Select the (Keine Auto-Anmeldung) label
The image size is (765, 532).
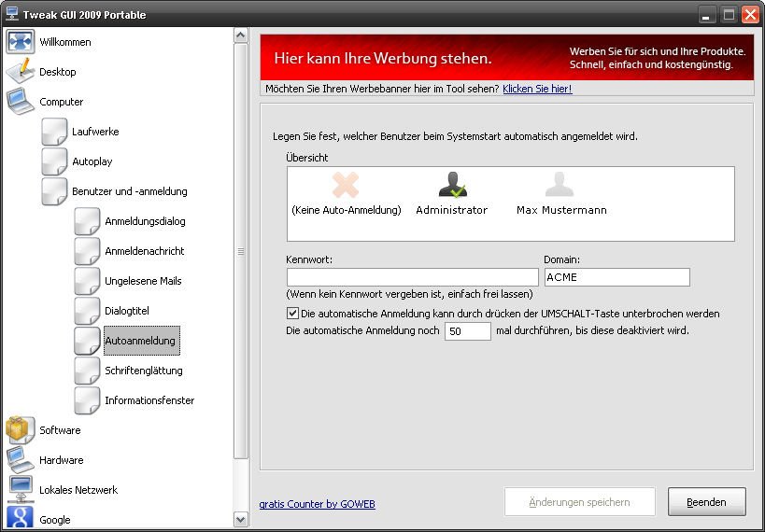click(347, 210)
